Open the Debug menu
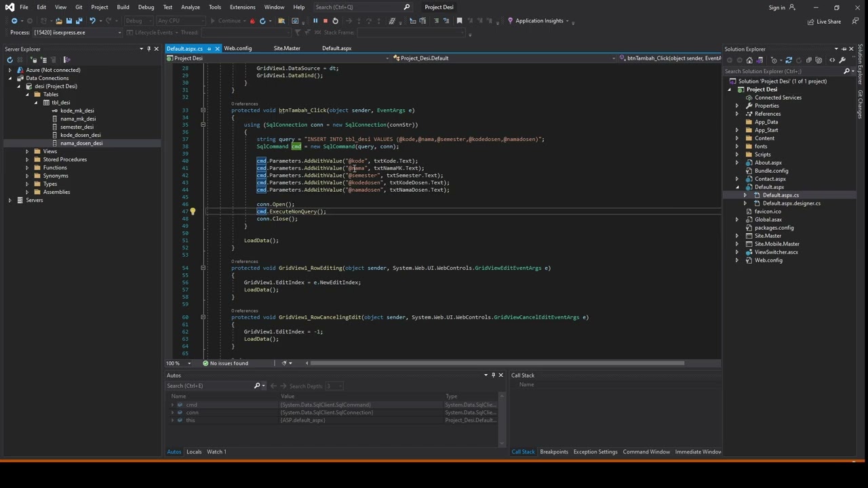This screenshot has width=868, height=488. [x=146, y=7]
